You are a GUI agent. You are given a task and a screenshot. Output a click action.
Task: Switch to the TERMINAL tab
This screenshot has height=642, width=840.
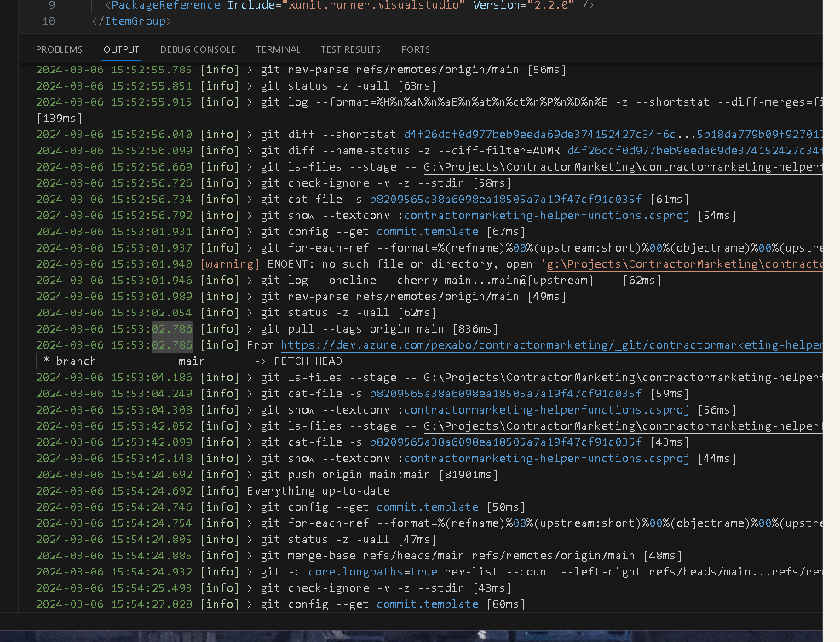(x=278, y=49)
